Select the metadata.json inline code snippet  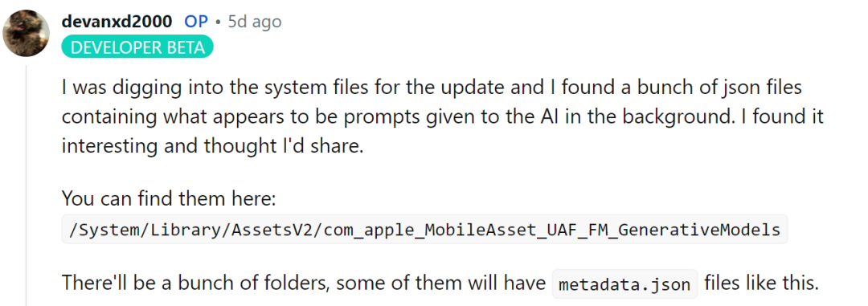624,284
